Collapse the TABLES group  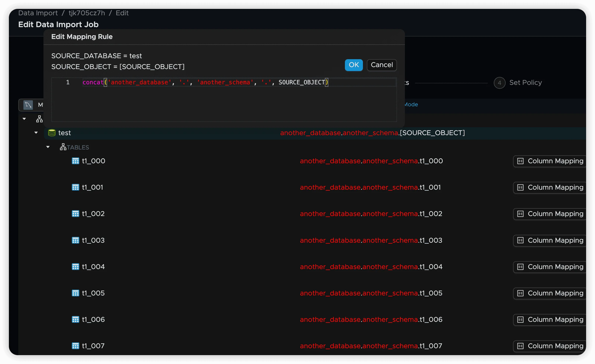pos(48,147)
